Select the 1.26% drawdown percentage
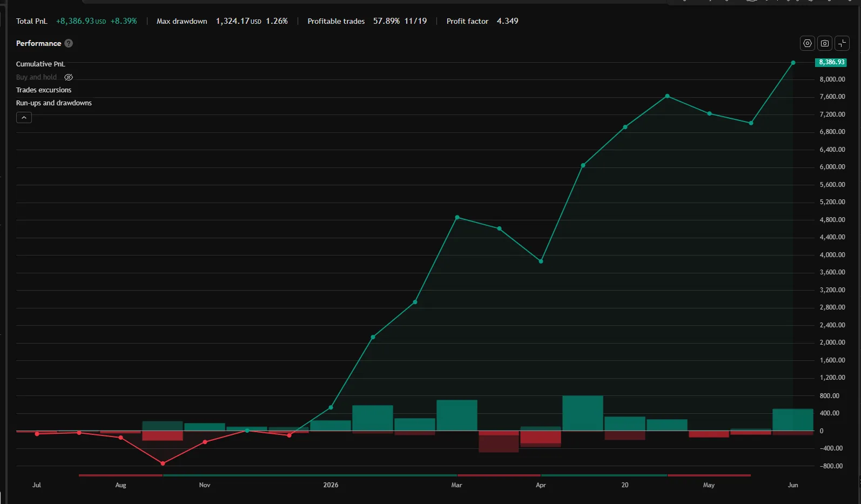861x504 pixels. coord(277,21)
